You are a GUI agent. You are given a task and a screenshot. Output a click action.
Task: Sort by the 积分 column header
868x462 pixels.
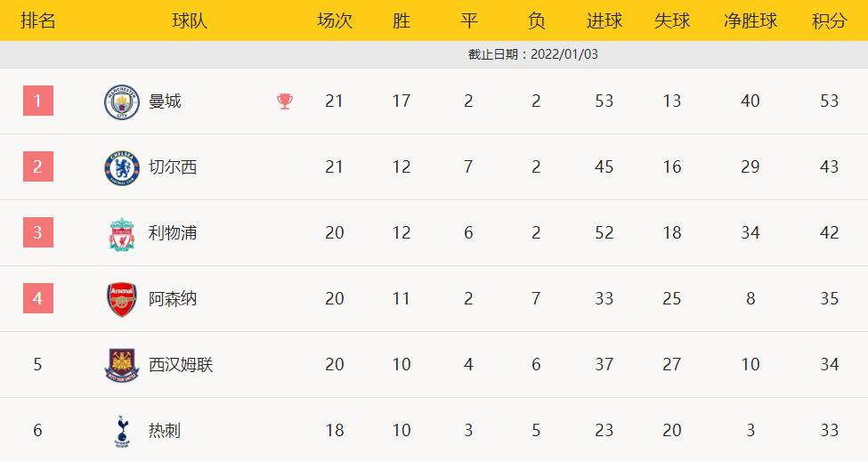coord(829,20)
